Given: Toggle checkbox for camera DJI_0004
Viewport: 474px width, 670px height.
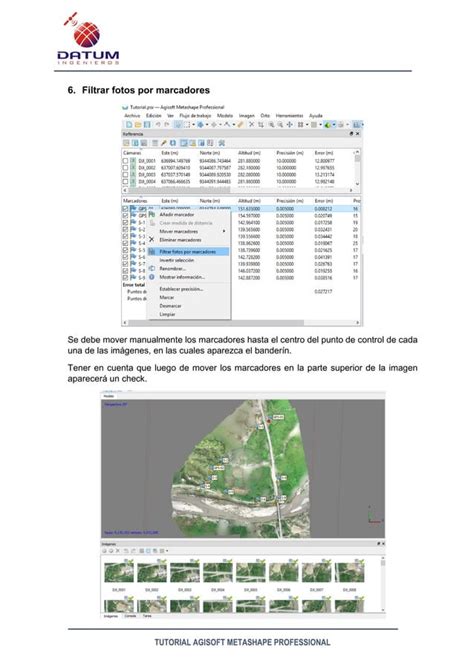Looking at the screenshot, I should click(125, 182).
